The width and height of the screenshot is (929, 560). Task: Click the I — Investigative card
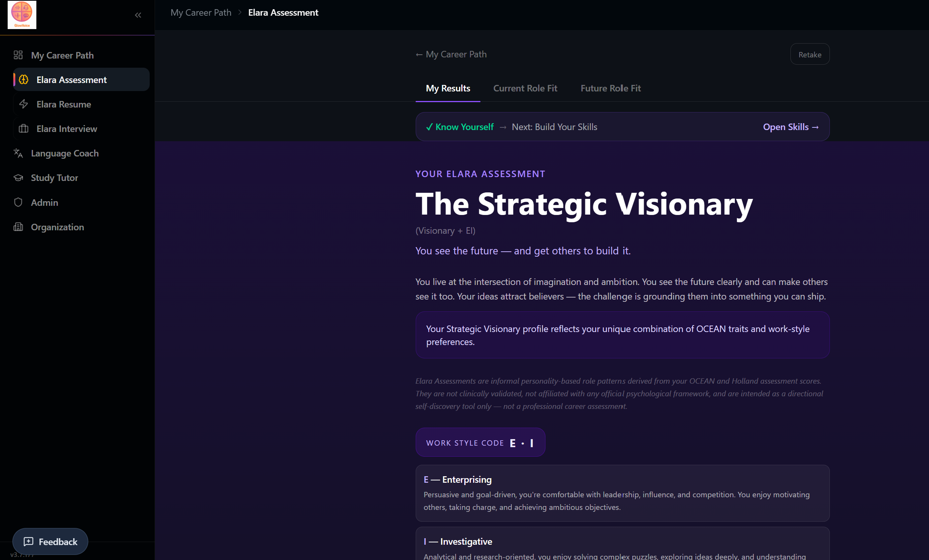click(623, 544)
